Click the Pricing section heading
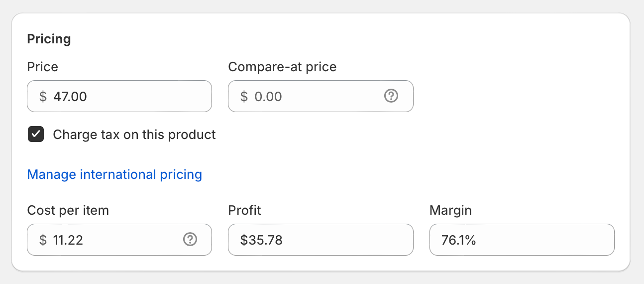 click(x=49, y=39)
